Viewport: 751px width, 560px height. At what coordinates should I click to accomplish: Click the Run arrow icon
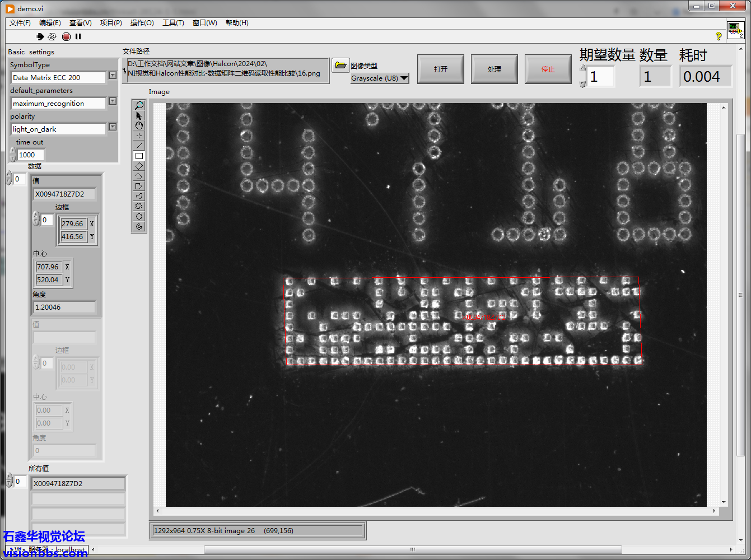40,36
